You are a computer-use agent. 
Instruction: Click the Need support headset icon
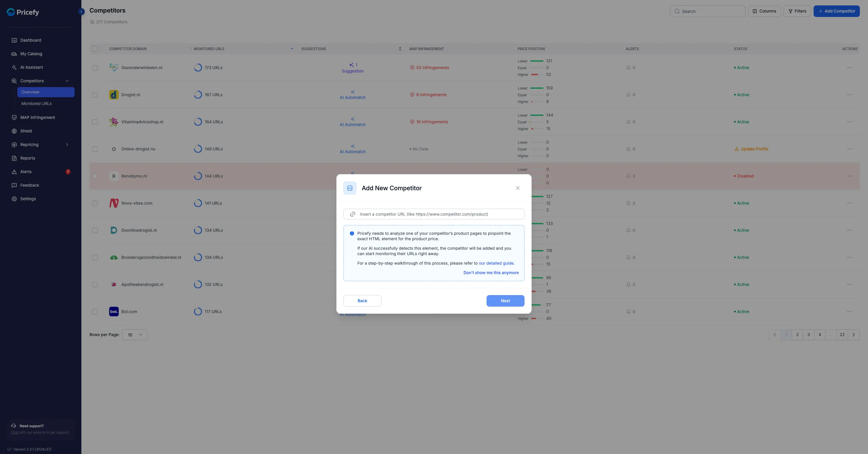coord(14,426)
